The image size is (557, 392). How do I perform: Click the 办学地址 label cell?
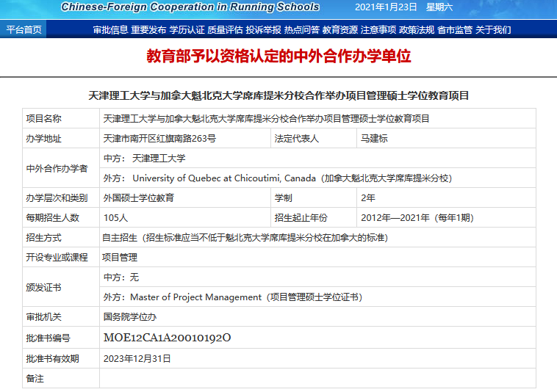tap(61, 138)
